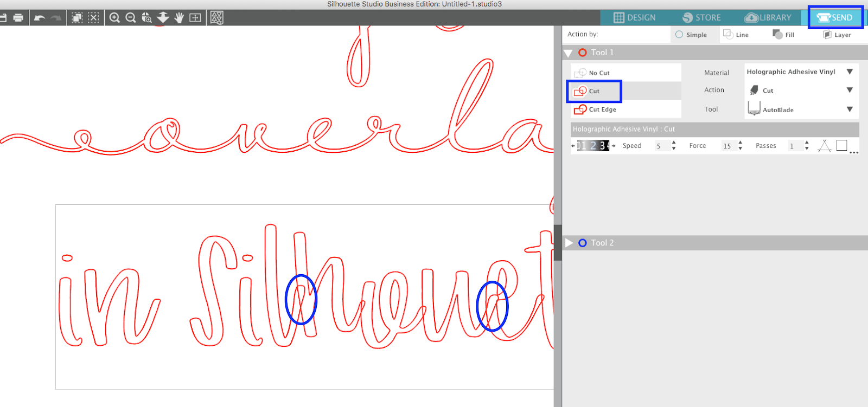The height and width of the screenshot is (407, 868).
Task: Click the triangle-pattern icon at the toolbar end
Action: 217,17
